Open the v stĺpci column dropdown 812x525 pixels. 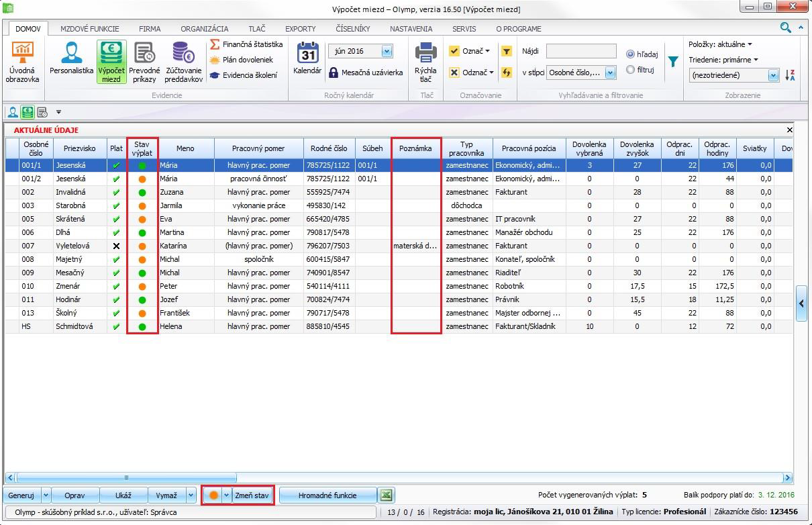pyautogui.click(x=610, y=73)
